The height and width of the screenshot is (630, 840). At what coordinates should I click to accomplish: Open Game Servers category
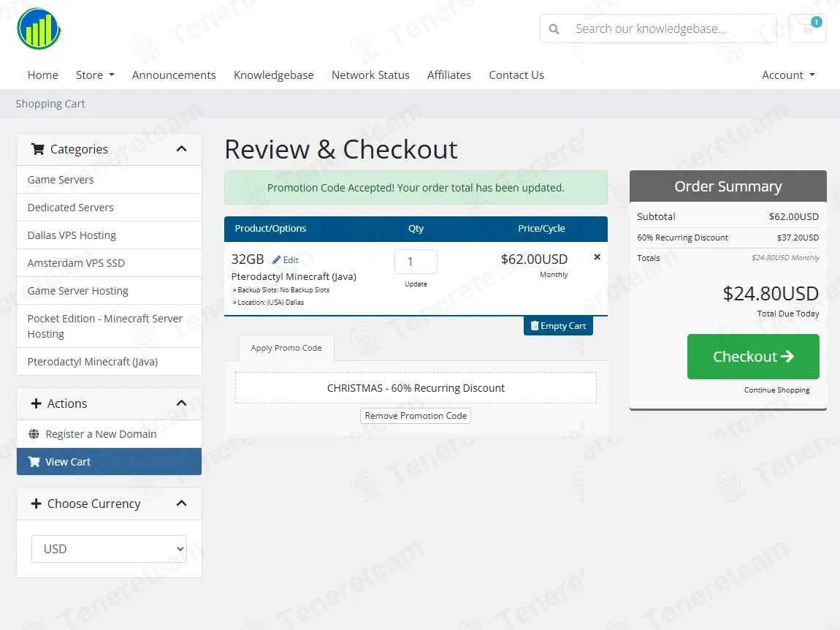click(x=109, y=180)
